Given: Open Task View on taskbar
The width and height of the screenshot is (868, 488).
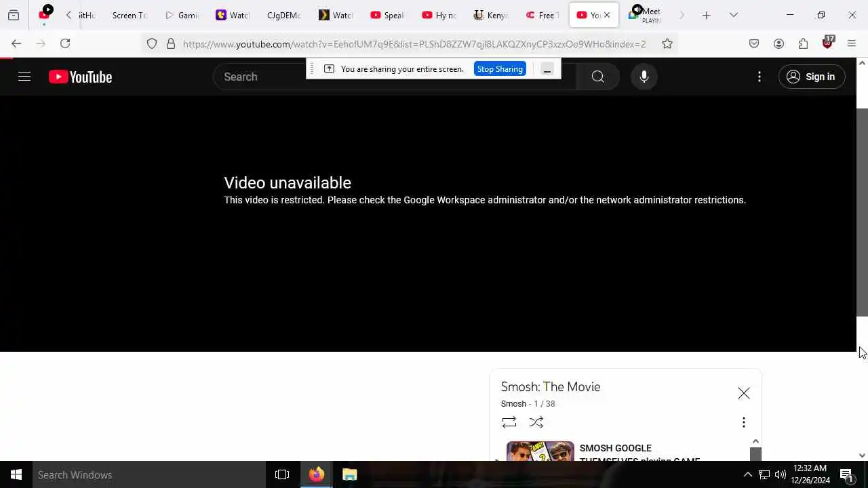Looking at the screenshot, I should point(282,474).
